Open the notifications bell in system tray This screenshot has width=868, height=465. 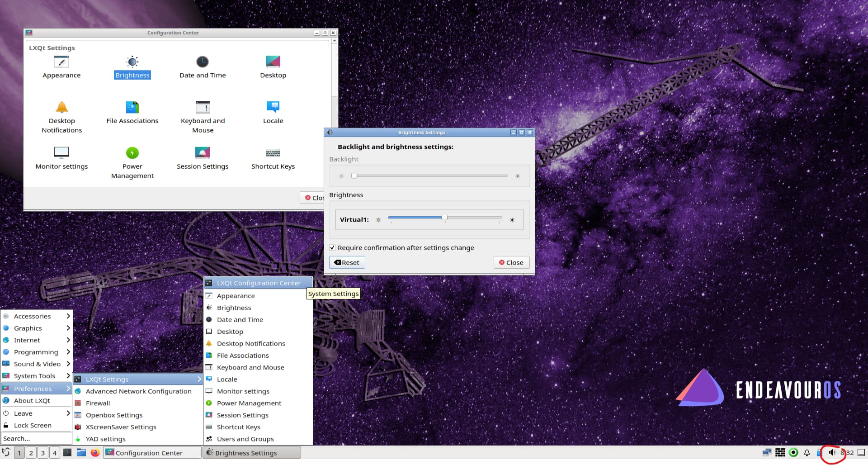pos(807,452)
